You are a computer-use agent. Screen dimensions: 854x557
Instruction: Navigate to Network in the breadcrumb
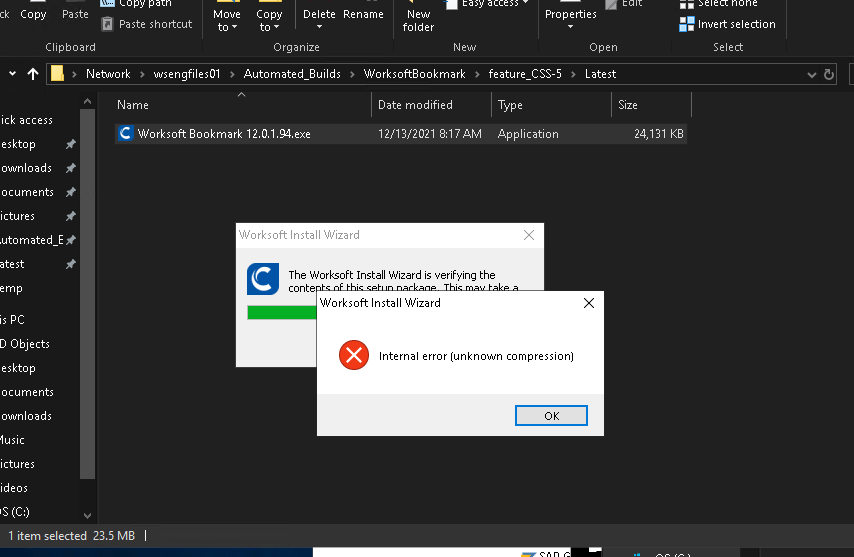[108, 74]
